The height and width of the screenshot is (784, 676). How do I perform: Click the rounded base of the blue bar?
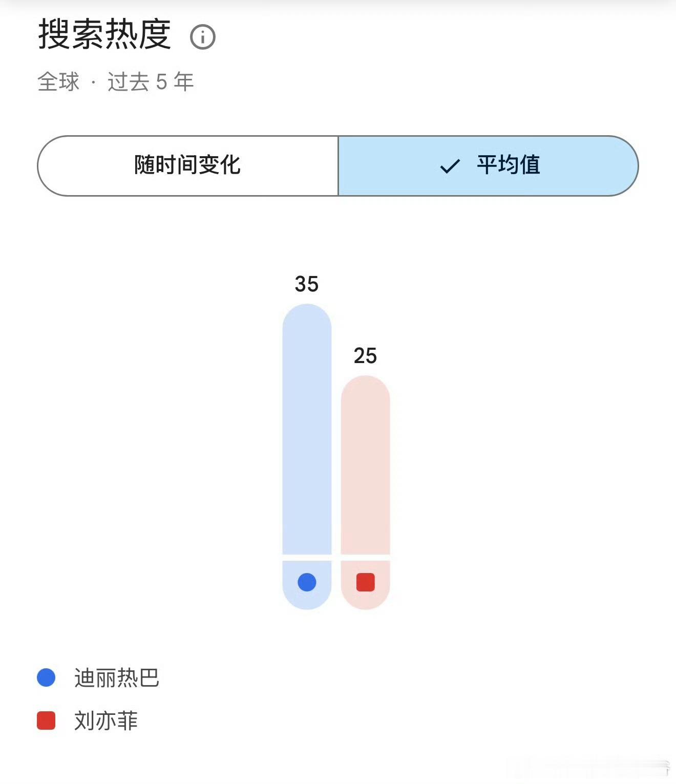click(307, 585)
